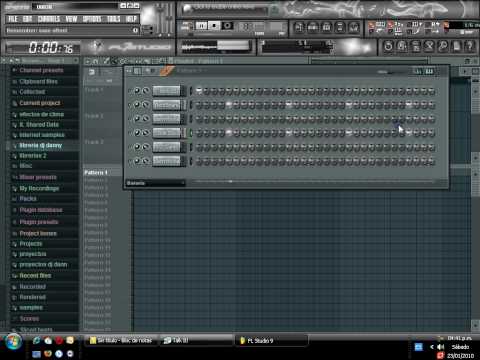Click the one-click audio recording scissors icon

pyautogui.click(x=429, y=46)
